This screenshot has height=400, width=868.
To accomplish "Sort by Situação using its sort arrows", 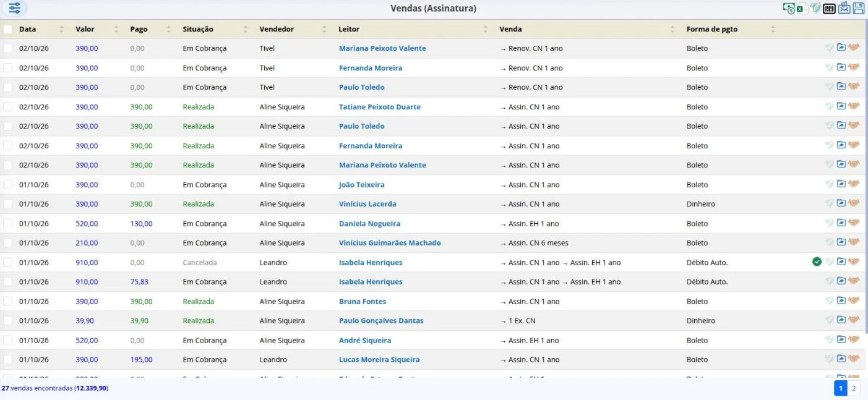I will [x=246, y=29].
